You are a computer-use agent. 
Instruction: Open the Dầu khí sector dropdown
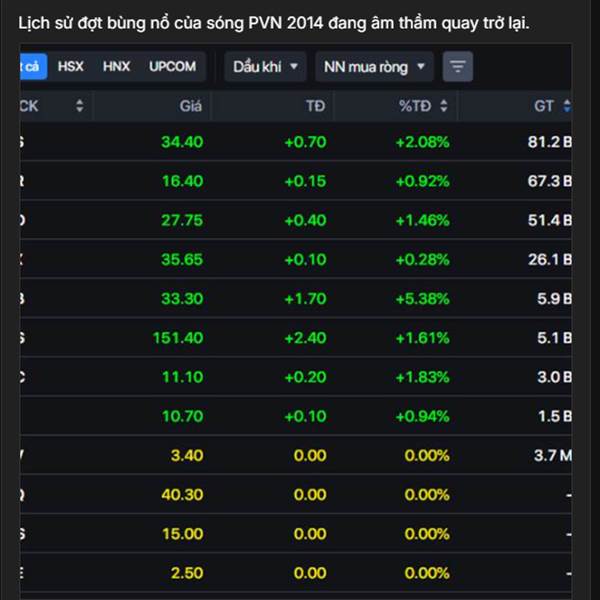[265, 67]
